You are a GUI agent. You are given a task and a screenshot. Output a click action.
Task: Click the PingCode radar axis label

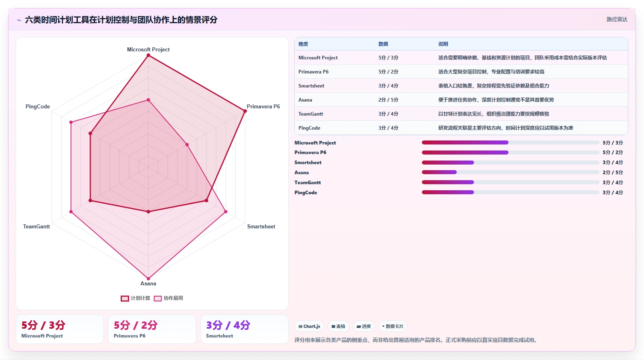38,106
